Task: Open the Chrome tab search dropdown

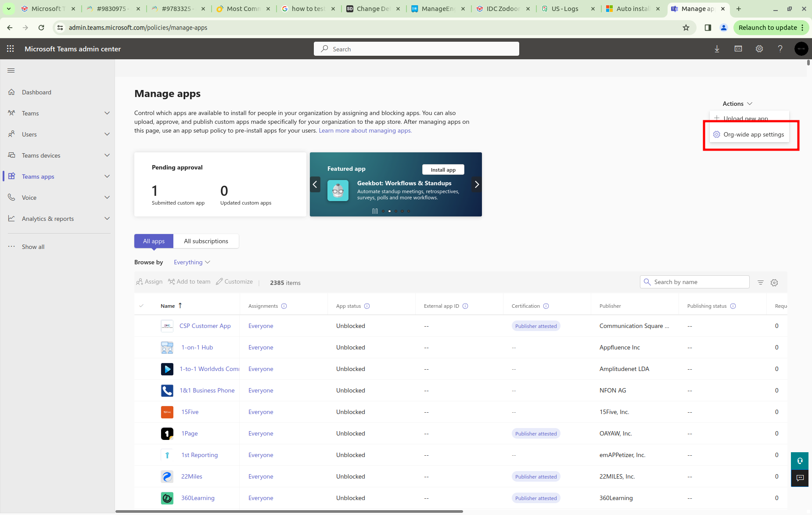Action: [x=9, y=9]
